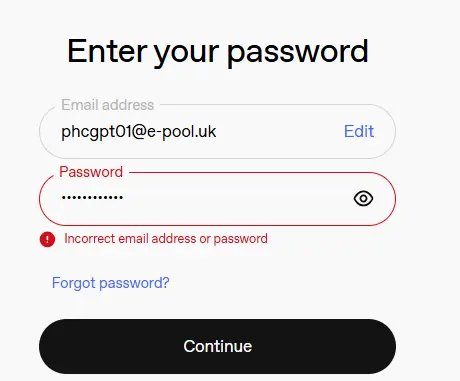The image size is (460, 381).
Task: Click the Enter your password heading
Action: (218, 52)
